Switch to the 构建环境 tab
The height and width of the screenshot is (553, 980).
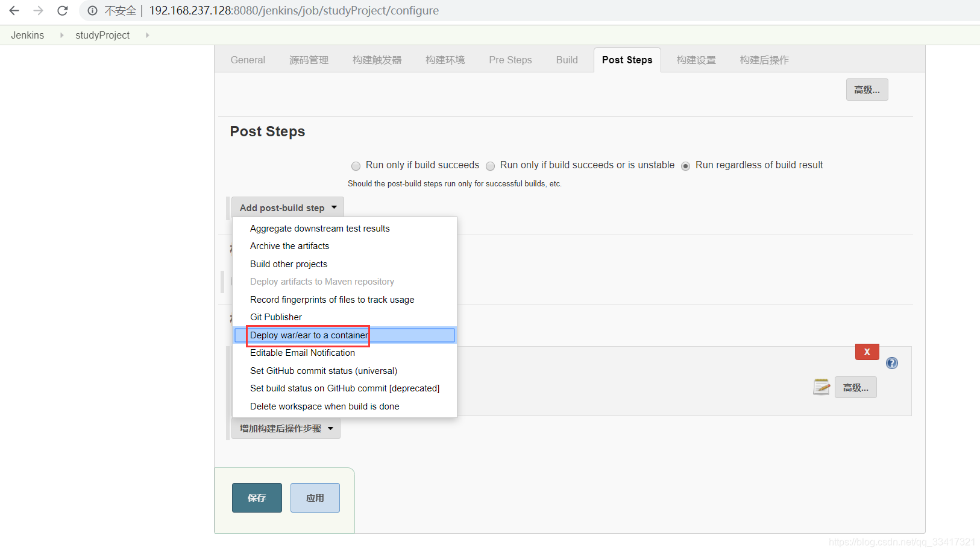tap(445, 60)
